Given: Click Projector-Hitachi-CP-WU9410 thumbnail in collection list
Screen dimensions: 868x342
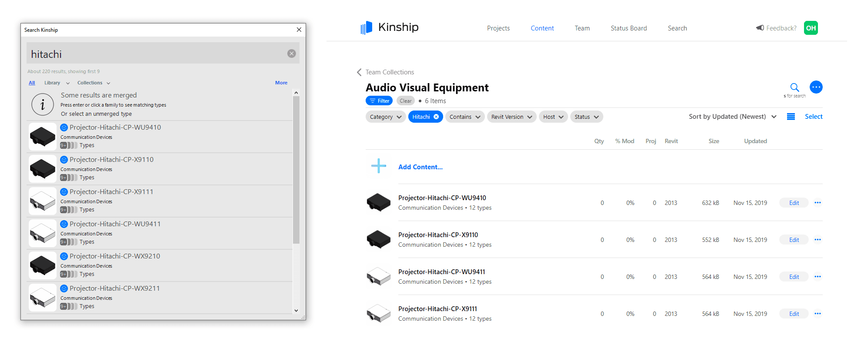Looking at the screenshot, I should coord(379,202).
